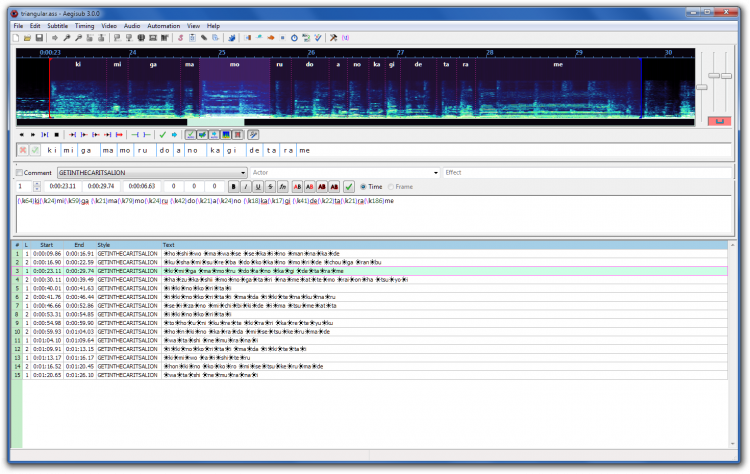
Task: Apply Bold formatting with the B button
Action: click(233, 186)
